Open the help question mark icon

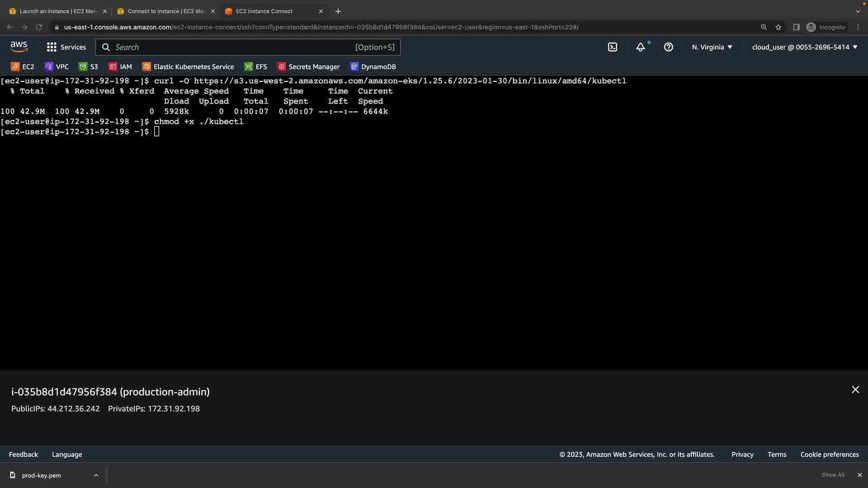click(x=669, y=47)
